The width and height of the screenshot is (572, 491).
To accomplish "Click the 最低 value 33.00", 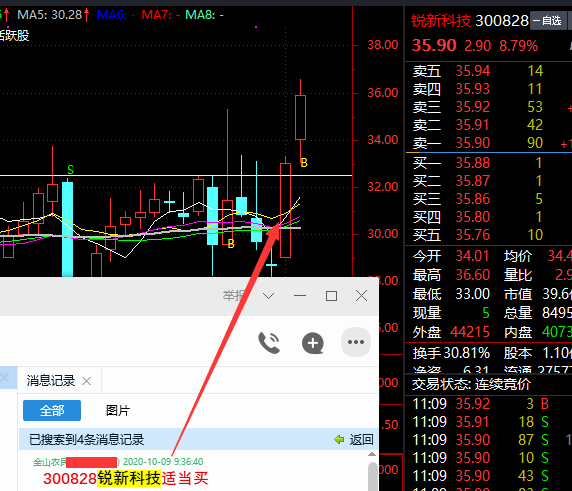I will (x=472, y=294).
